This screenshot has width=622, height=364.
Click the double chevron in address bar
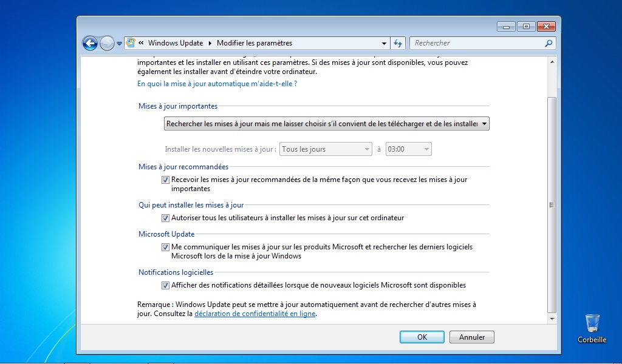141,43
